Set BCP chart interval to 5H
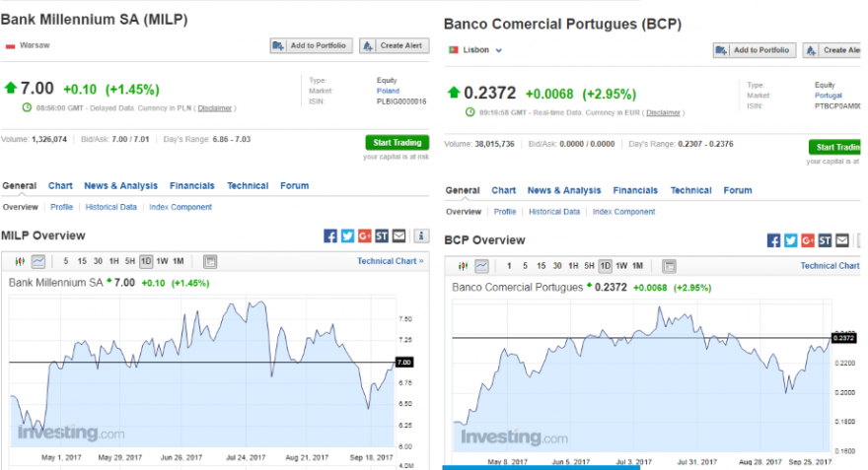Viewport: 868px width, 470px height. [590, 266]
